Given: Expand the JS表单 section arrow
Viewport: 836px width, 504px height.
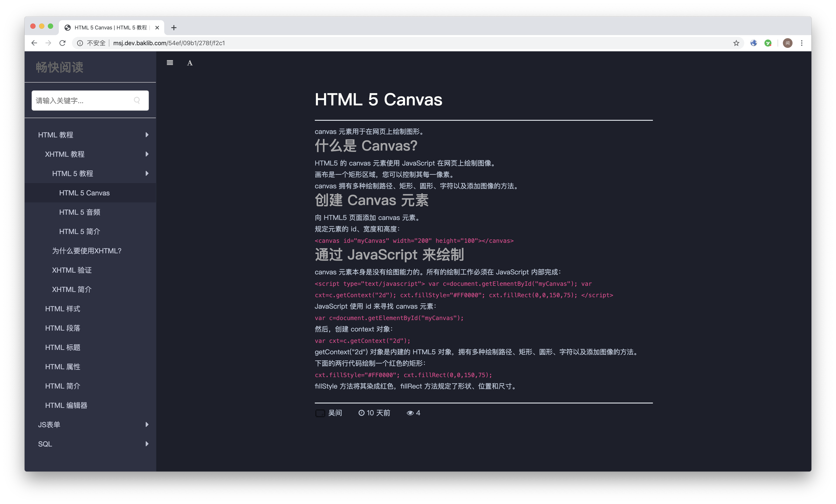Looking at the screenshot, I should 147,425.
